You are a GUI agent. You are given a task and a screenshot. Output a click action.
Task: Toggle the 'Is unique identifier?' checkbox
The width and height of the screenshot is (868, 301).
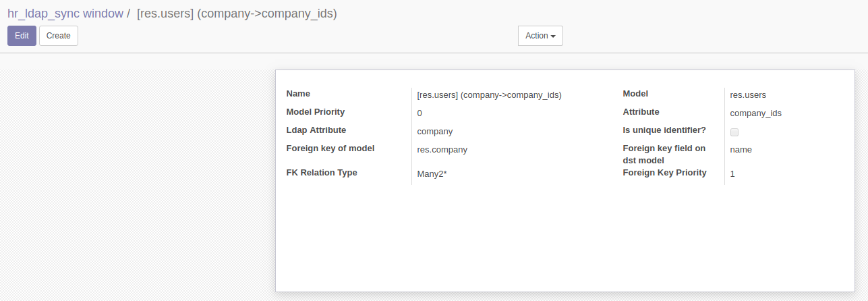(x=734, y=132)
